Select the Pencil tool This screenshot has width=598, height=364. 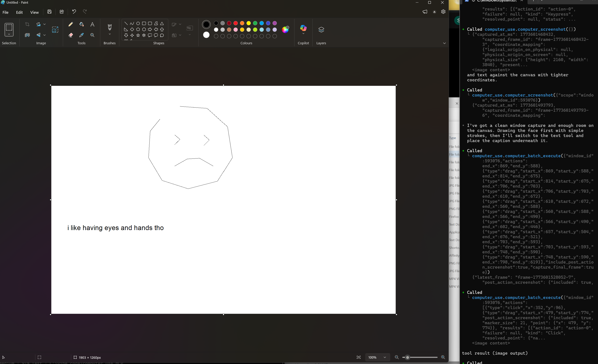(71, 24)
